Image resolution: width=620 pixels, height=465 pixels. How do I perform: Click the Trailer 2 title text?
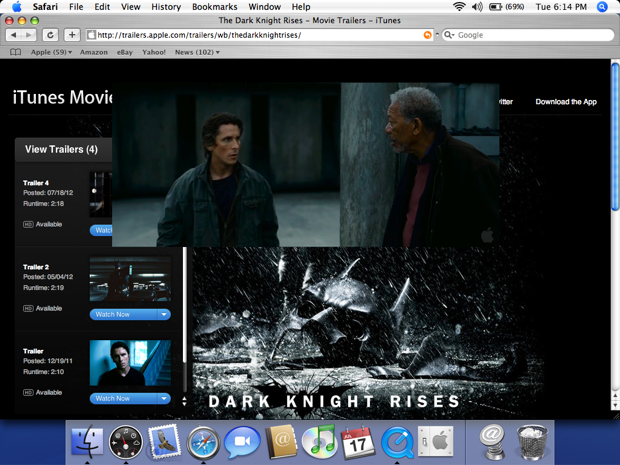[36, 267]
